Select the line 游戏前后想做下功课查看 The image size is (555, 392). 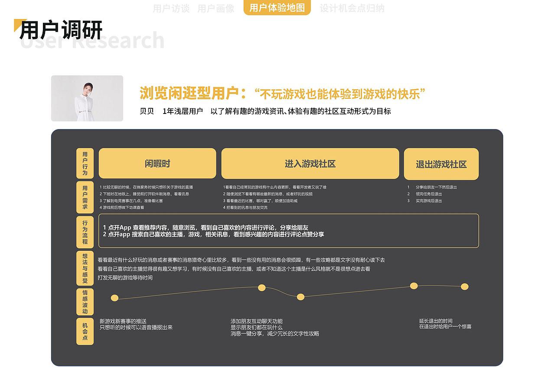[x=122, y=207]
